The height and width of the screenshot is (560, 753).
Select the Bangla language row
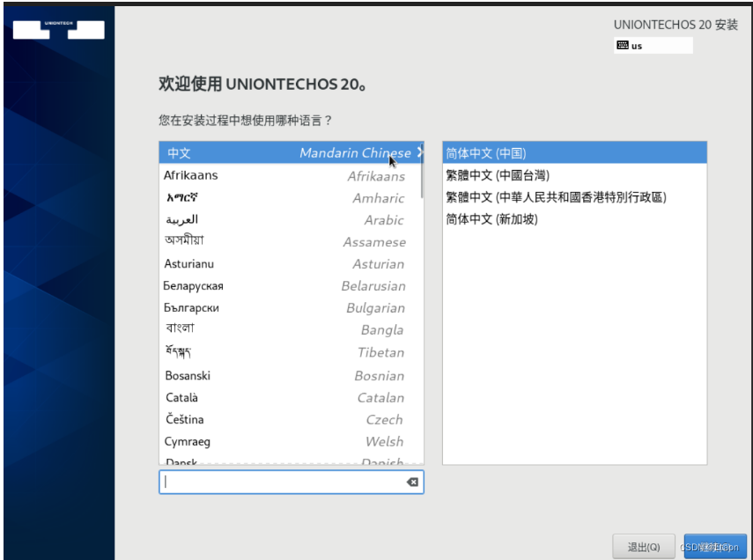291,330
